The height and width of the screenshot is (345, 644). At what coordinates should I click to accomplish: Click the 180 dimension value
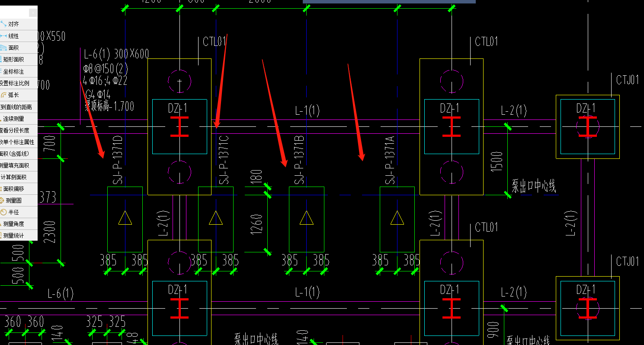tap(257, 177)
